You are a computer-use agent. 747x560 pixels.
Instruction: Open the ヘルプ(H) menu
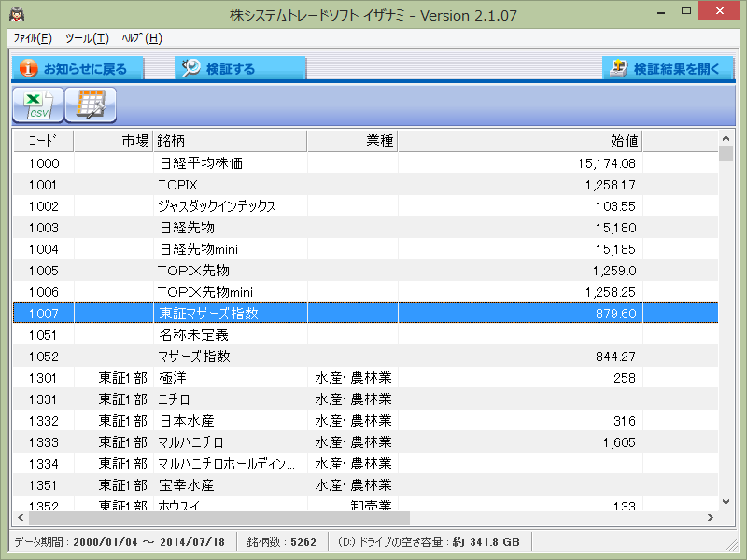pos(142,38)
